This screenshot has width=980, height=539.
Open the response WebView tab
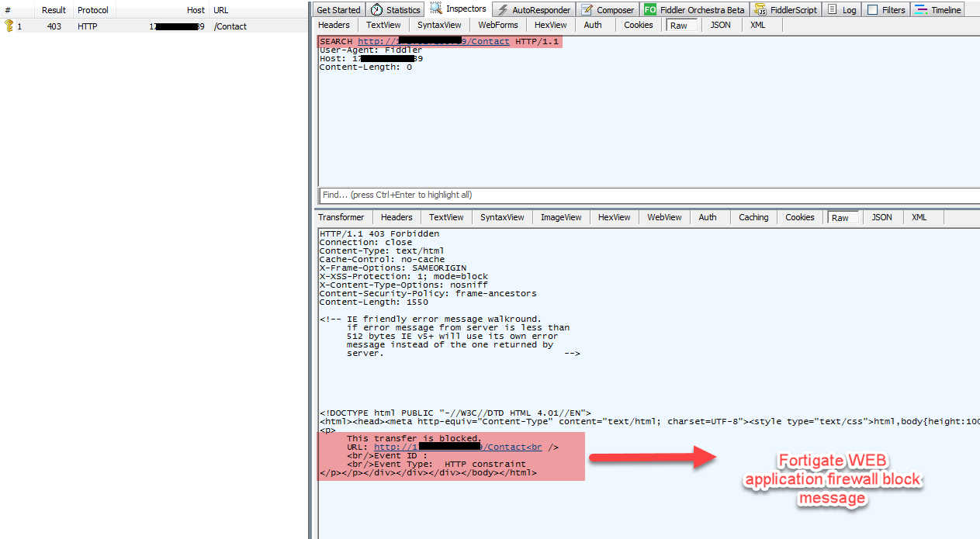(x=664, y=217)
